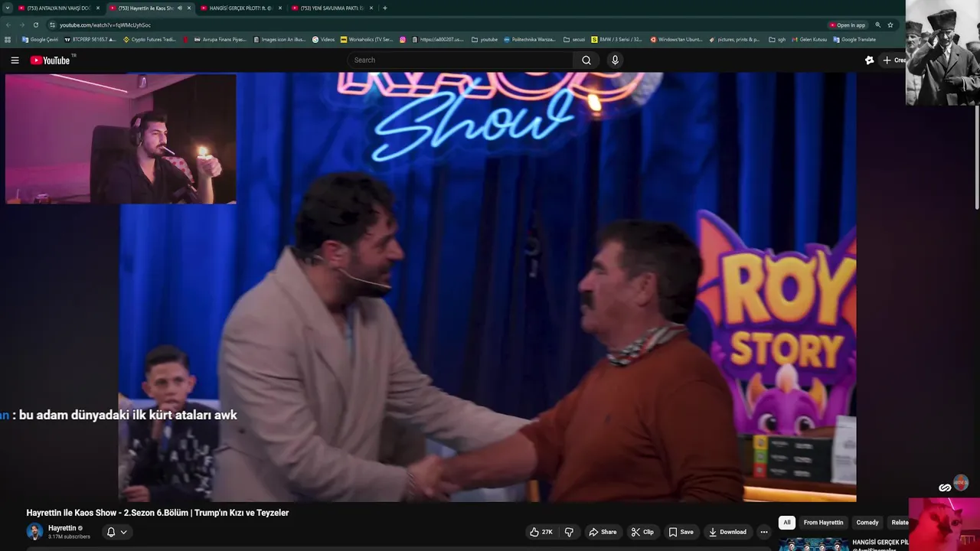Open YouTube hamburger guide menu
This screenshot has width=980, height=551.
(x=15, y=60)
